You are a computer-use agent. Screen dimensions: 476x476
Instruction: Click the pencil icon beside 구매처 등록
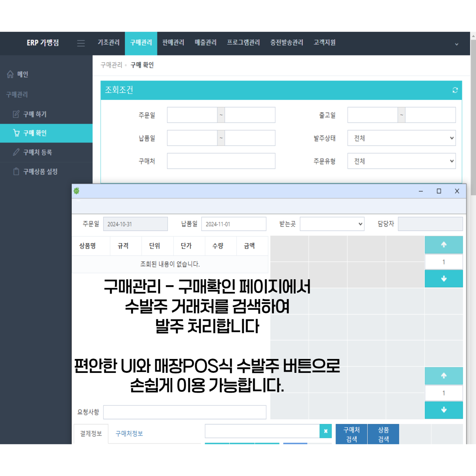(x=16, y=152)
